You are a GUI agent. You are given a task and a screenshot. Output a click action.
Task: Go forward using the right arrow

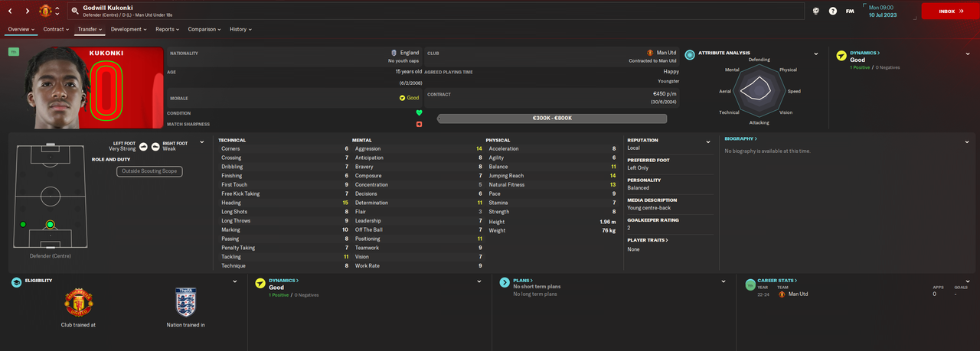[28, 11]
